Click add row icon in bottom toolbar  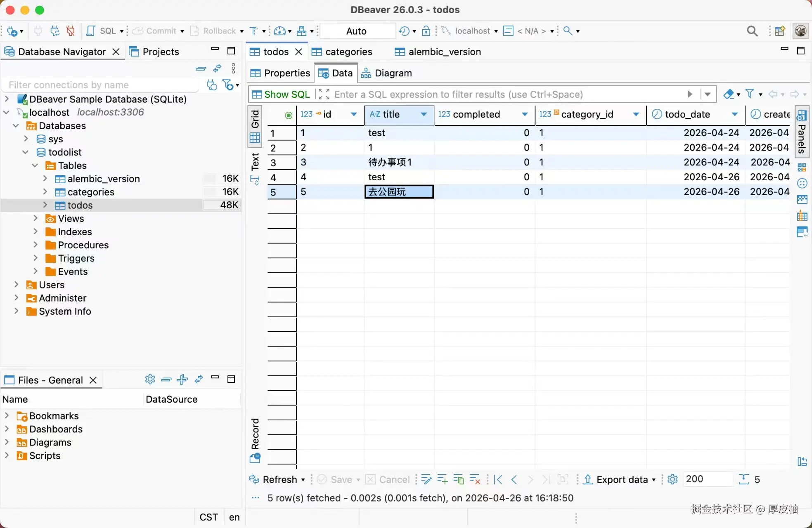coord(442,479)
